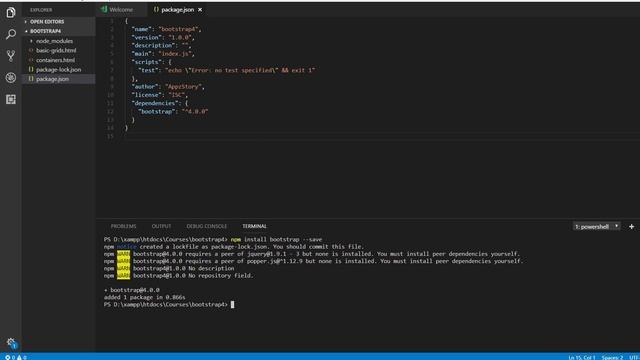Click the "license" line in editor
This screenshot has width=640, height=360.
[x=160, y=95]
